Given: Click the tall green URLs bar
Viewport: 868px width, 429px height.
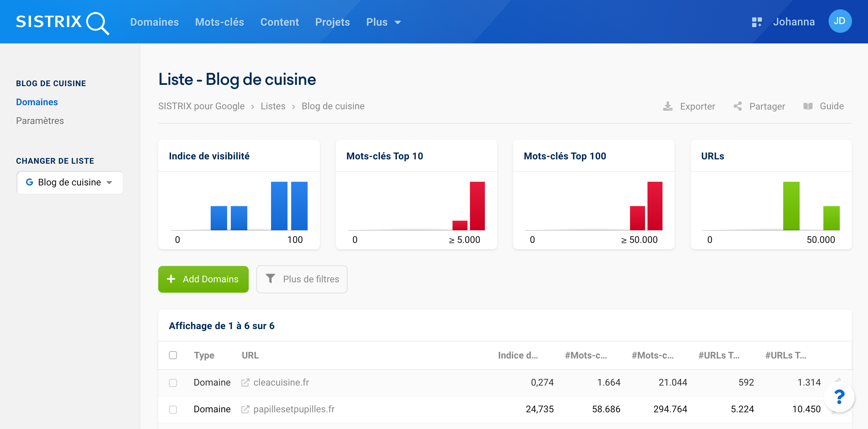Looking at the screenshot, I should click(x=791, y=206).
